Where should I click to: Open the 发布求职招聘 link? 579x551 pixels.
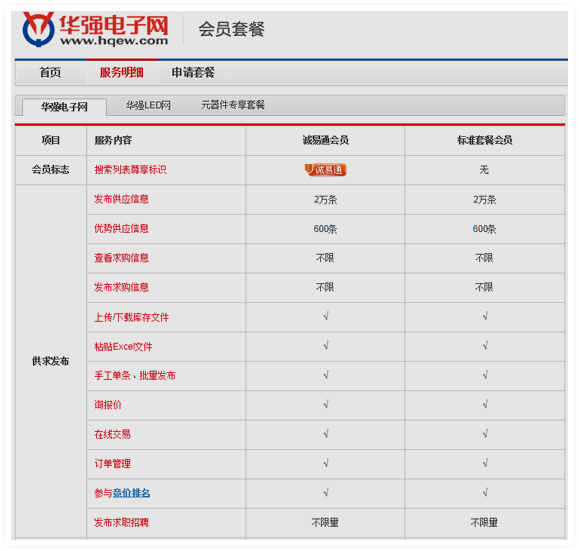[x=121, y=523]
